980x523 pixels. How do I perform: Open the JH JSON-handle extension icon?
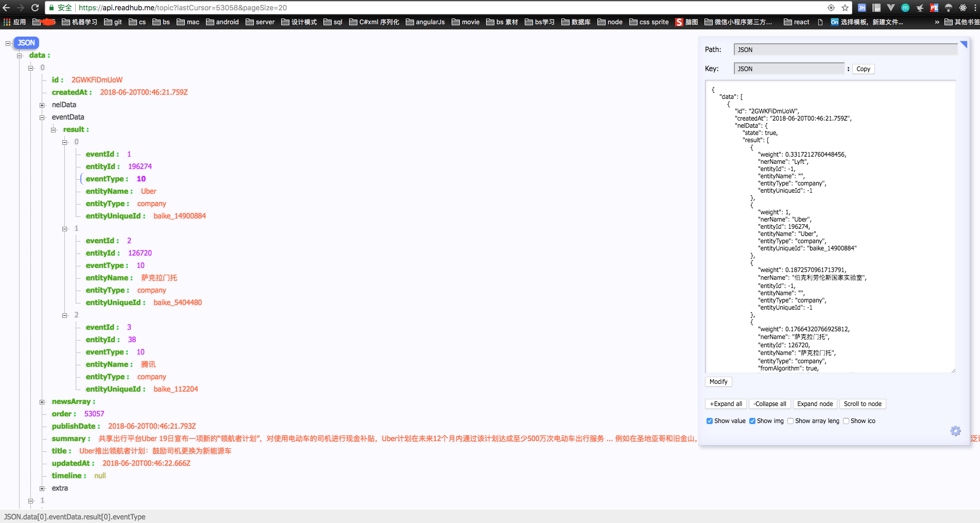tap(862, 8)
